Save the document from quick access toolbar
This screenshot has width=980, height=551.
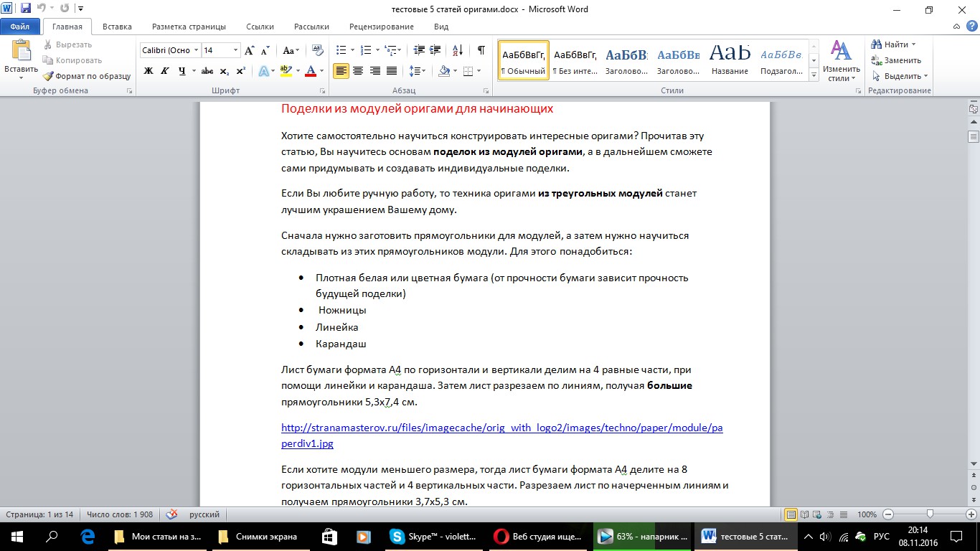(x=26, y=9)
